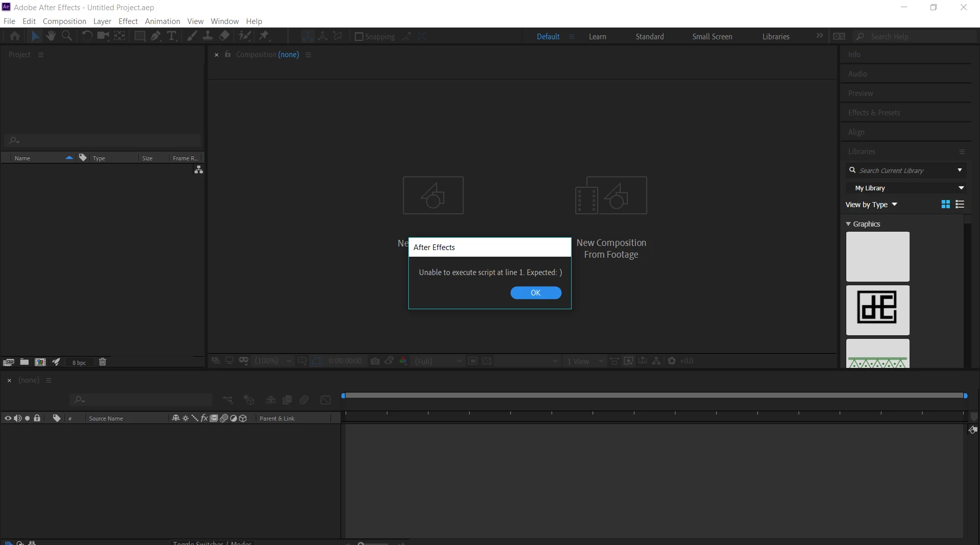This screenshot has width=980, height=545.
Task: Select the Roto Brush tool
Action: point(244,36)
